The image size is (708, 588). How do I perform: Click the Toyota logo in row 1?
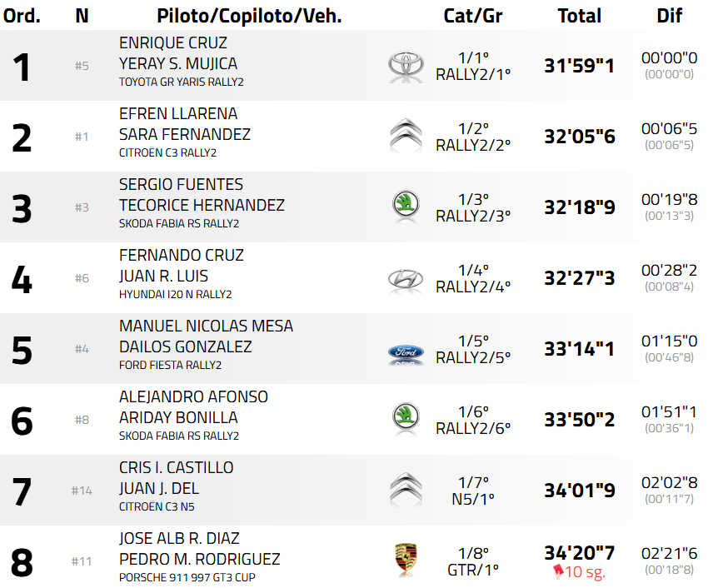click(406, 66)
